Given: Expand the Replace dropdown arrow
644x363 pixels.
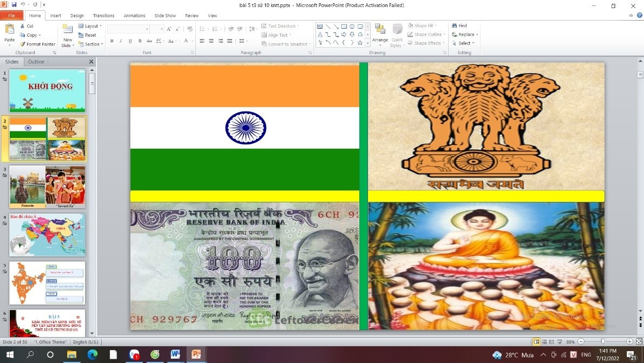Looking at the screenshot, I should coord(477,35).
